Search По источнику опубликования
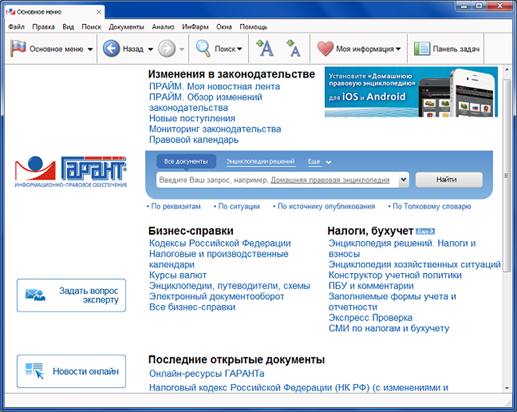The image size is (517, 412). coord(326,206)
